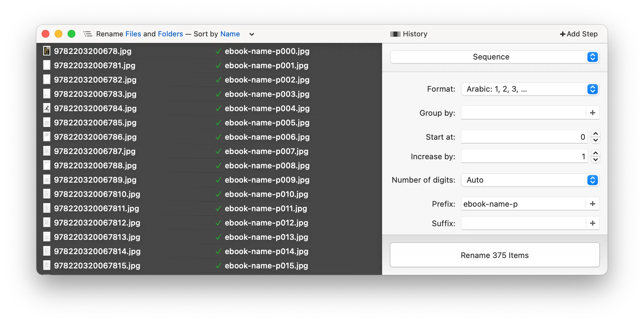This screenshot has width=644, height=323.
Task: Click the list view icon in title bar
Action: (x=88, y=34)
